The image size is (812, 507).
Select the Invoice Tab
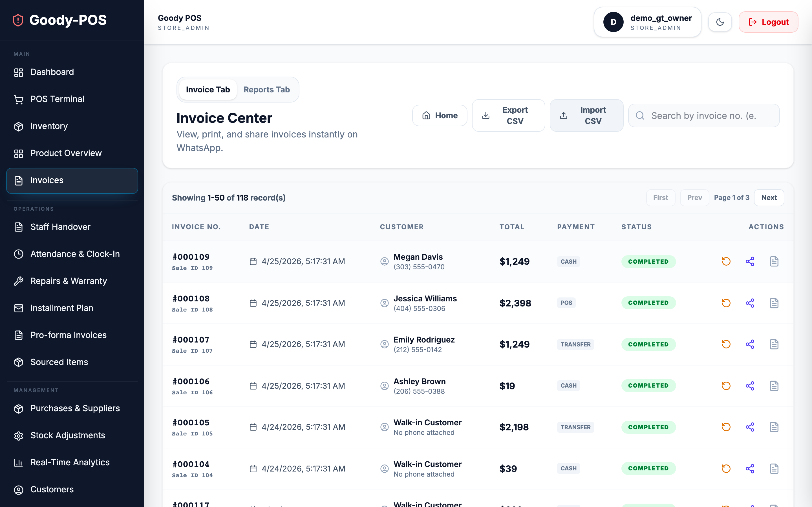(x=208, y=90)
